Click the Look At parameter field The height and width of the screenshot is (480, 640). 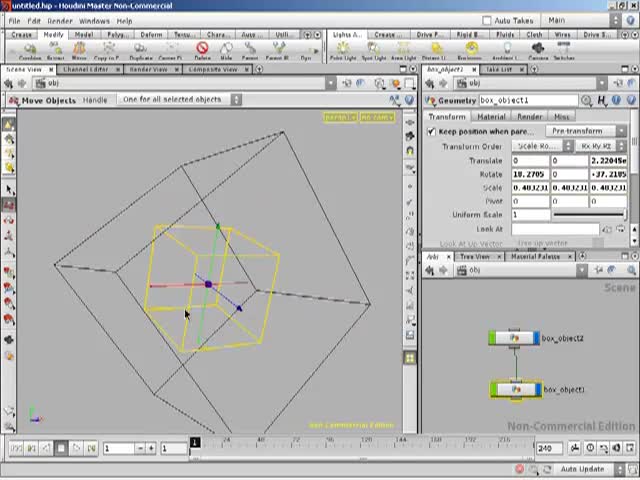(555, 229)
